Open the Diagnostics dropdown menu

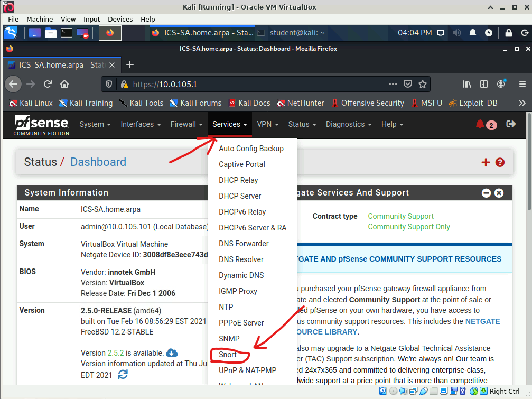tap(349, 124)
